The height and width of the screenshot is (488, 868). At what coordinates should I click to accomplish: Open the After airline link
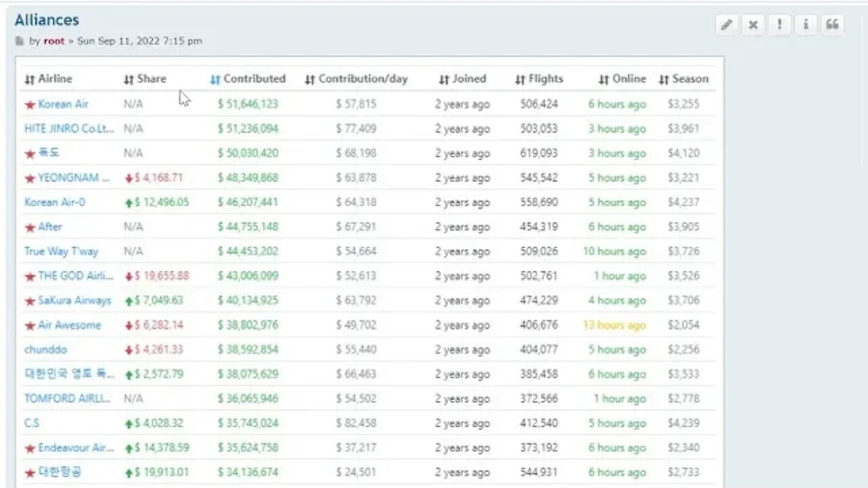click(50, 227)
